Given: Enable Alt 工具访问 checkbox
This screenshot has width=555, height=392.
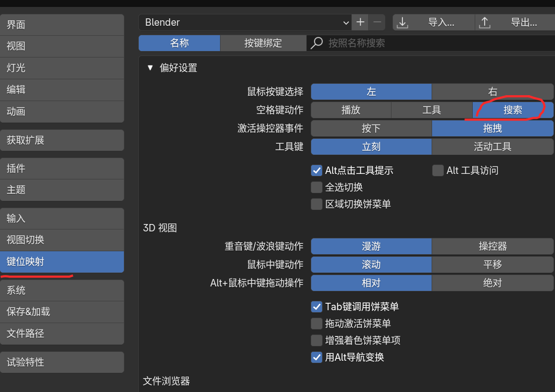Looking at the screenshot, I should tap(438, 170).
